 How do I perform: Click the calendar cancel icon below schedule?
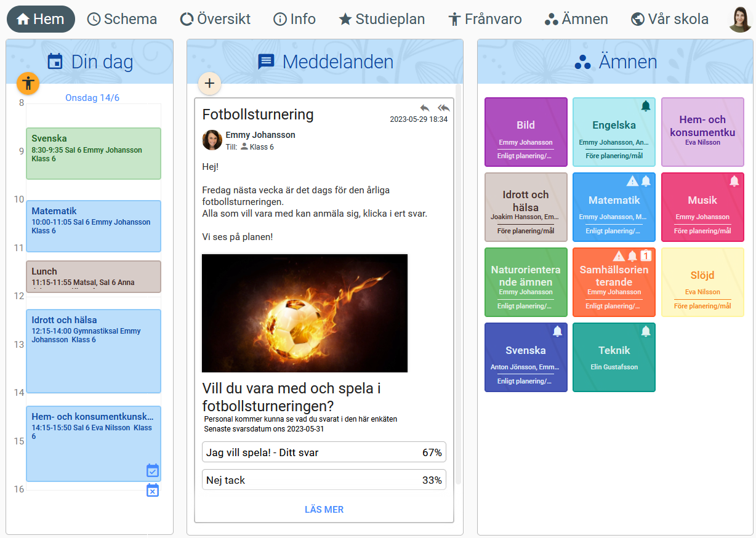153,490
